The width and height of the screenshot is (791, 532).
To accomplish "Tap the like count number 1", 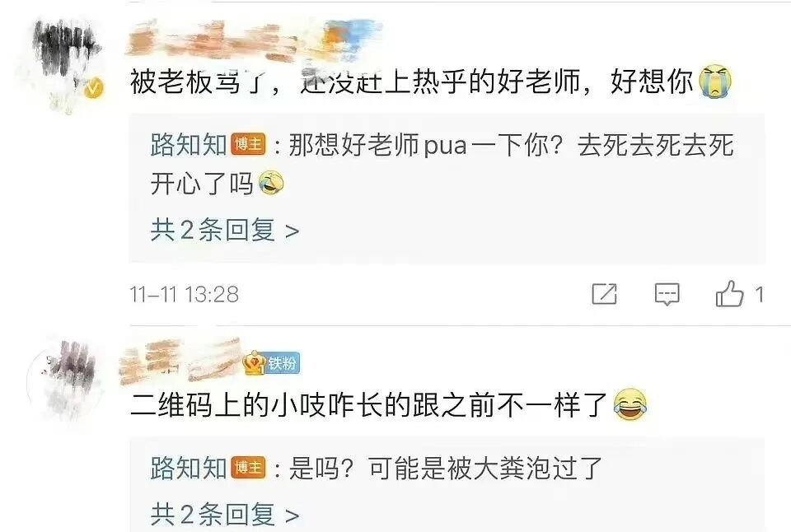I will coord(759,295).
